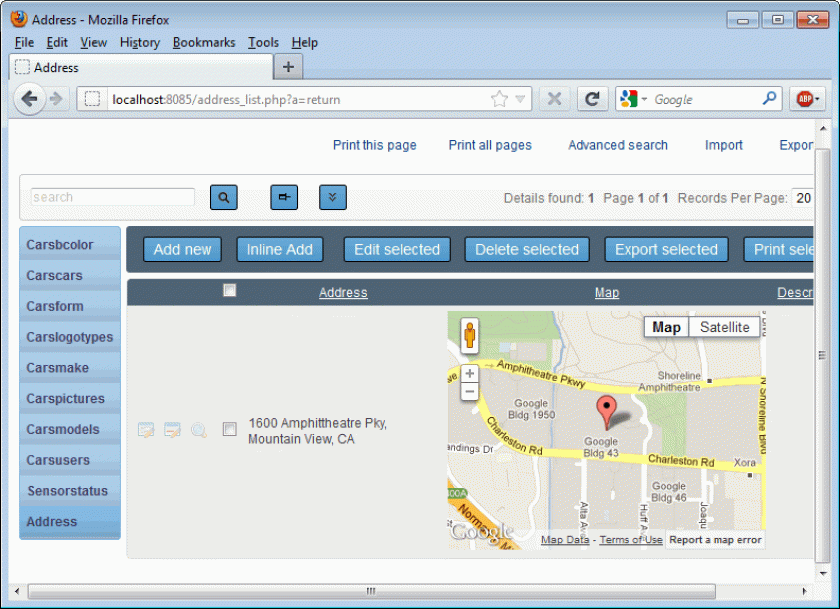
Task: Click the Print this page link
Action: (374, 145)
